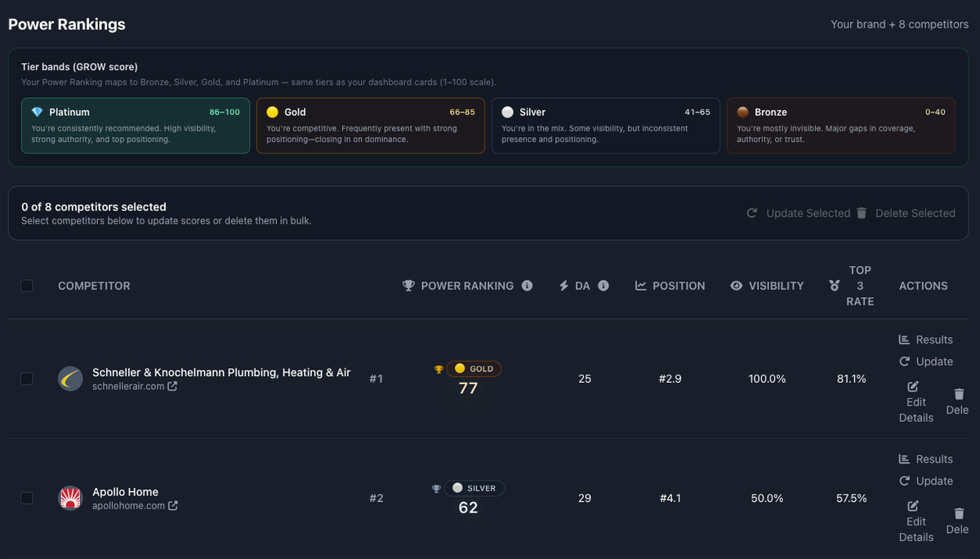Image resolution: width=980 pixels, height=559 pixels.
Task: Click the small trophy beside SILVER badge
Action: coord(436,489)
